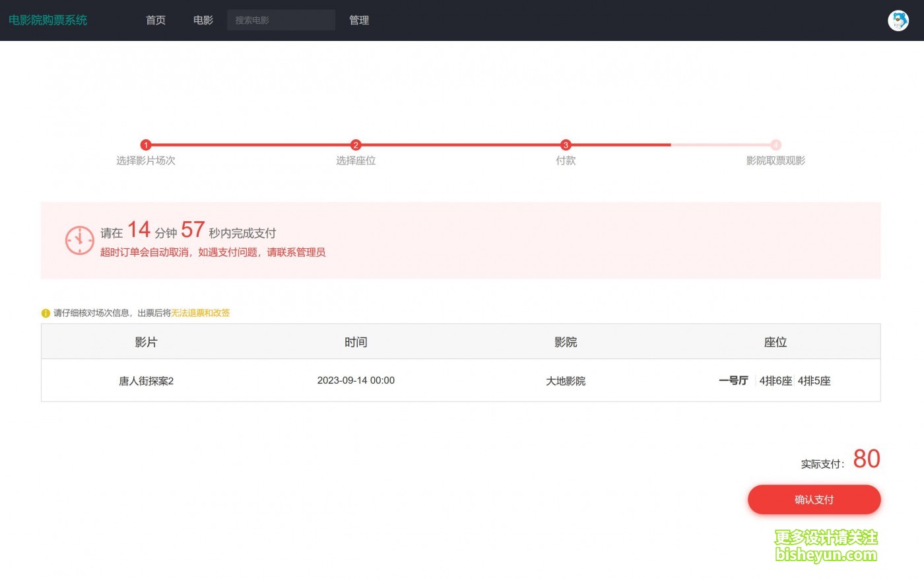The height and width of the screenshot is (579, 924).
Task: Click the 选择影片场次 step label
Action: 146,160
